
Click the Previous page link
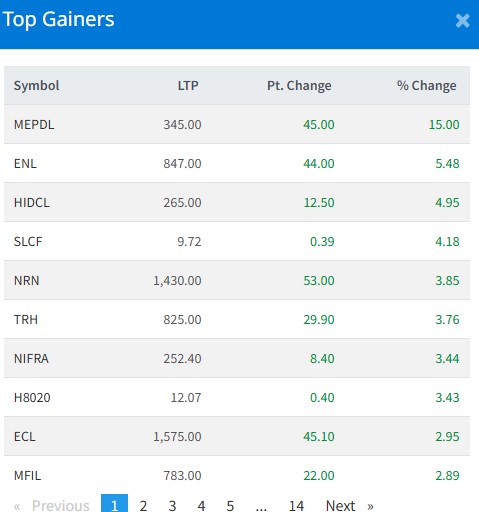click(x=52, y=505)
